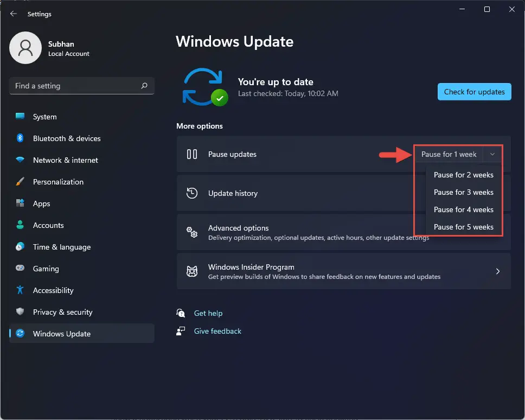Click the 'Last checked: Today, 10:02 AM' text
This screenshot has width=525, height=420.
point(288,93)
